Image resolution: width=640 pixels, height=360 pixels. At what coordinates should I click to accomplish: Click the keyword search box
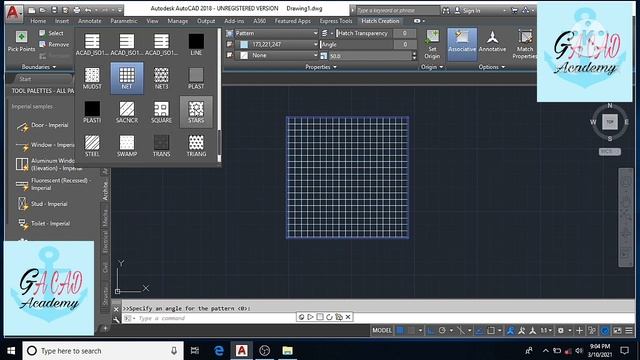click(x=398, y=11)
